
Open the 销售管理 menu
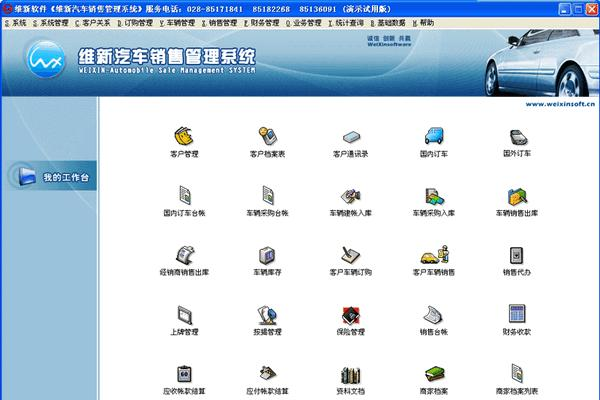[219, 23]
